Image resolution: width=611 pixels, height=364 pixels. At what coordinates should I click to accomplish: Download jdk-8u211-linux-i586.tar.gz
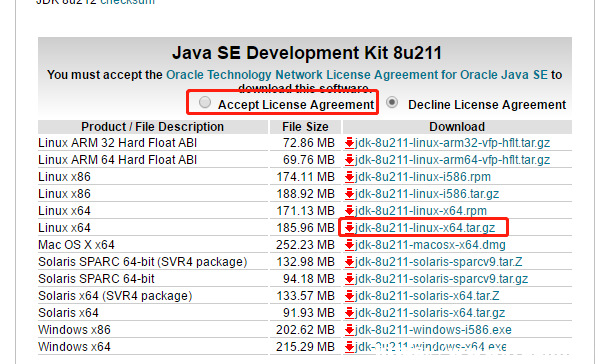[427, 194]
